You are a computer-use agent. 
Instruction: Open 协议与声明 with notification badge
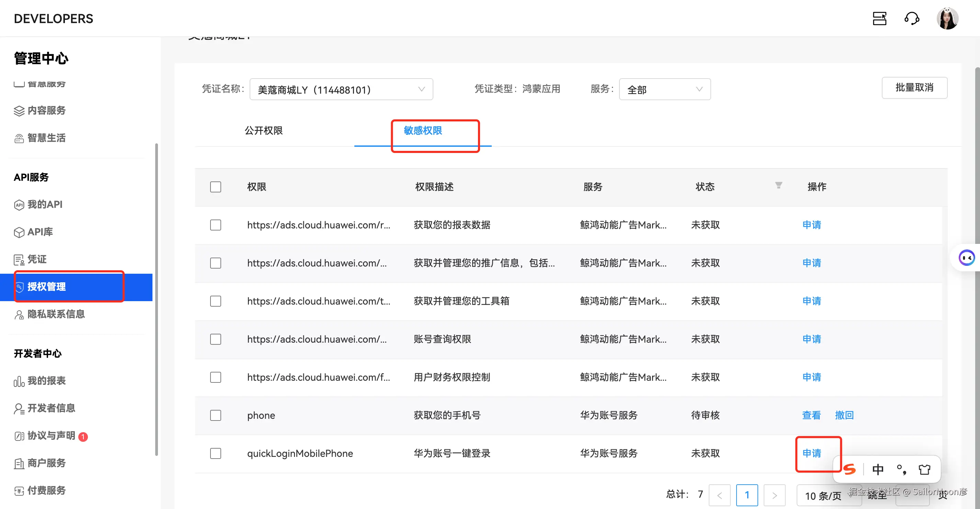pos(51,436)
